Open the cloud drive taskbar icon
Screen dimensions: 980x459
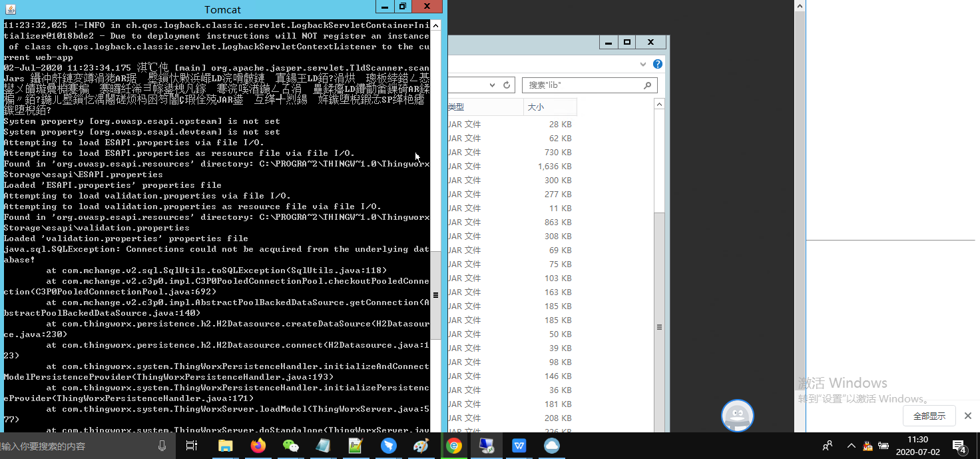tap(552, 446)
